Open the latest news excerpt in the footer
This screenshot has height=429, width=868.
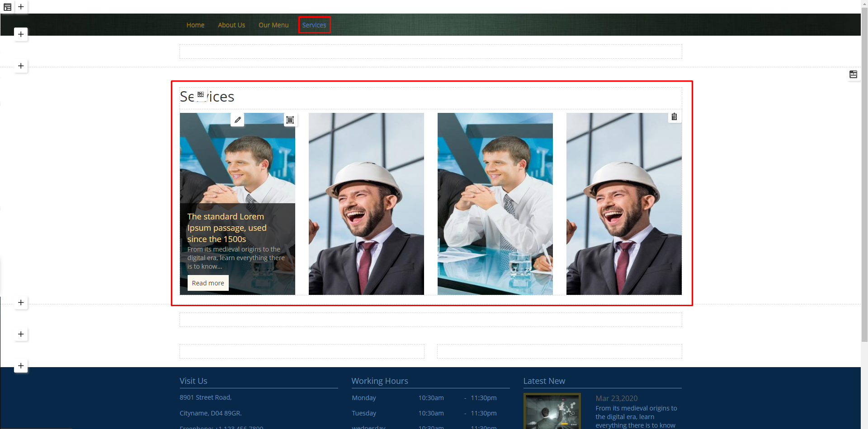636,417
